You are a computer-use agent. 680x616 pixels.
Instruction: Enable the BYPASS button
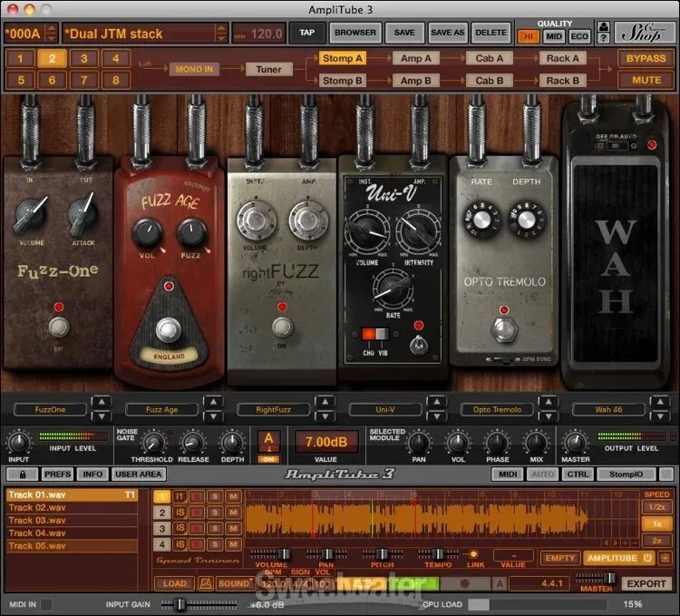646,58
